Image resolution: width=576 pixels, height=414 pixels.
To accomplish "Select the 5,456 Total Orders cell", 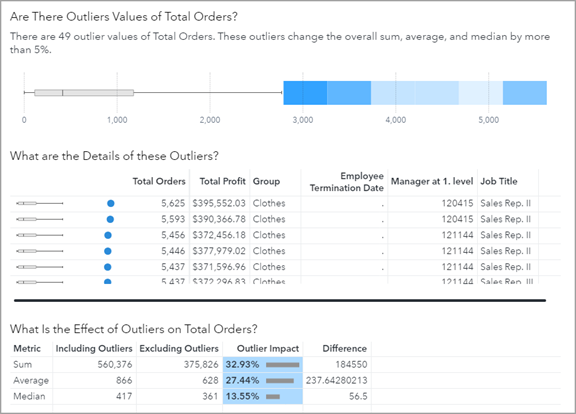I will click(173, 235).
